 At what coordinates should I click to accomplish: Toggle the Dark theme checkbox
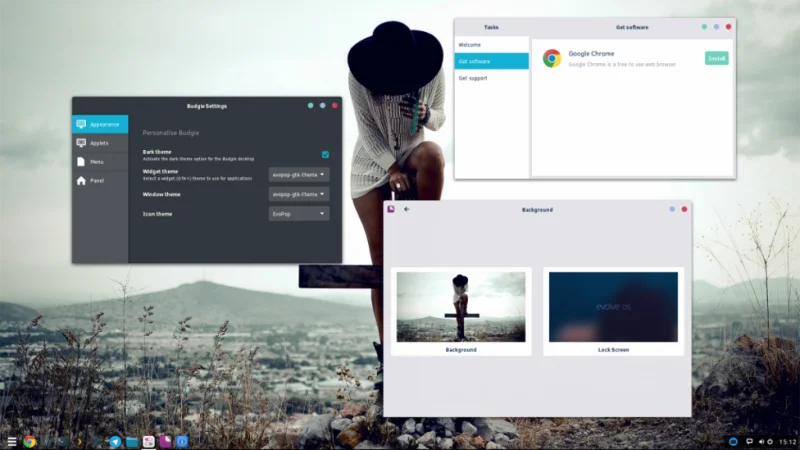tap(325, 154)
